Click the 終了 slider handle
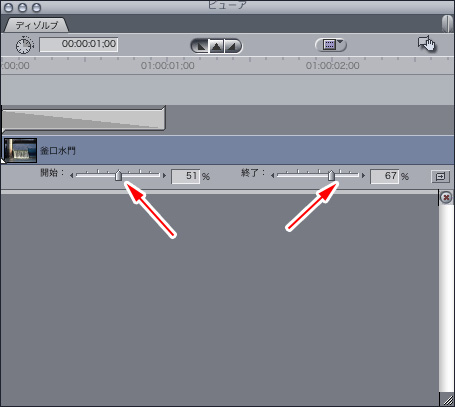 331,175
